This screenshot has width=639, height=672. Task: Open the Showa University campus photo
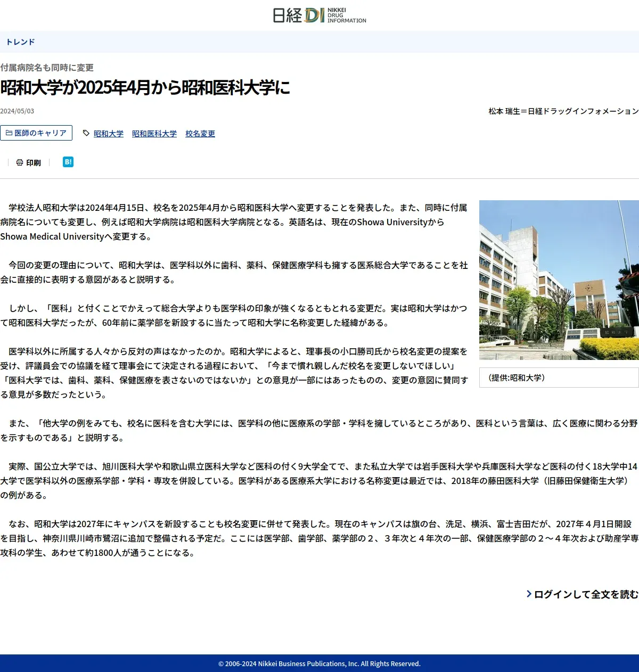(559, 280)
